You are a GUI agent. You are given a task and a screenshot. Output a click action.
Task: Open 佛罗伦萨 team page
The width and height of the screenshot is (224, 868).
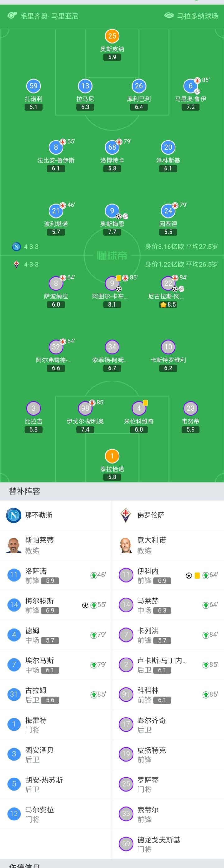tap(151, 515)
